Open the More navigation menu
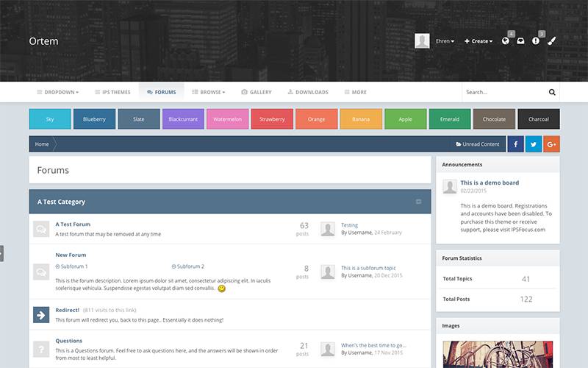 356,92
